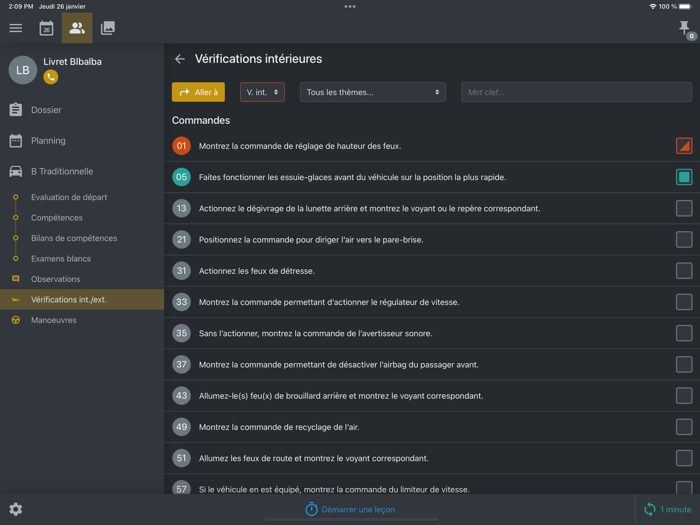Select the students people icon

[x=77, y=28]
